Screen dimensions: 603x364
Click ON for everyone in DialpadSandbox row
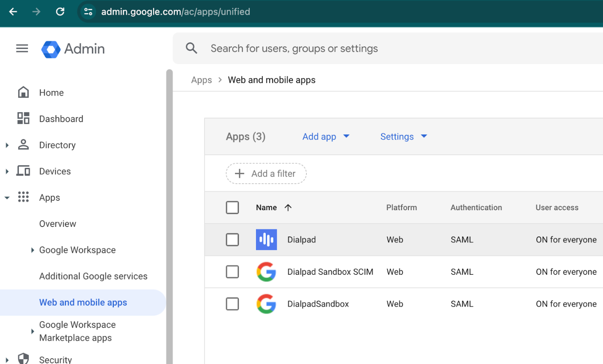pyautogui.click(x=566, y=304)
